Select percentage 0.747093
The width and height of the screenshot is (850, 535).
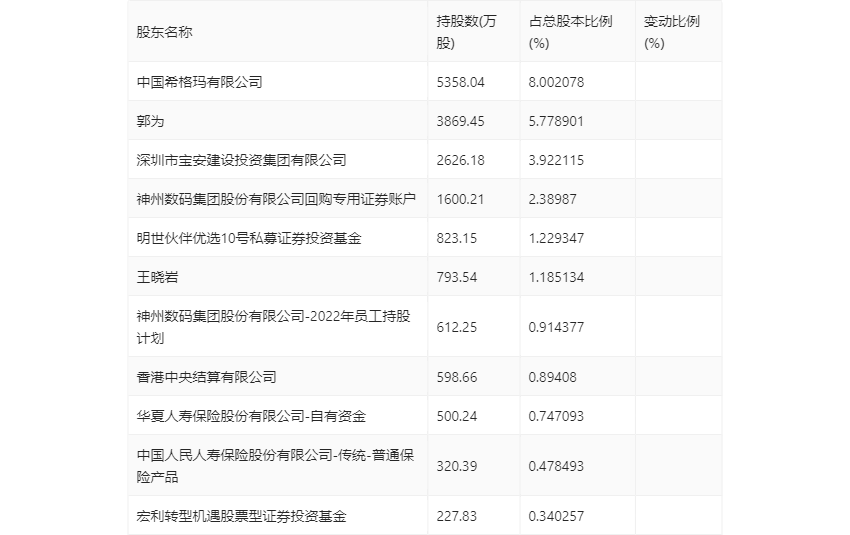click(x=556, y=416)
